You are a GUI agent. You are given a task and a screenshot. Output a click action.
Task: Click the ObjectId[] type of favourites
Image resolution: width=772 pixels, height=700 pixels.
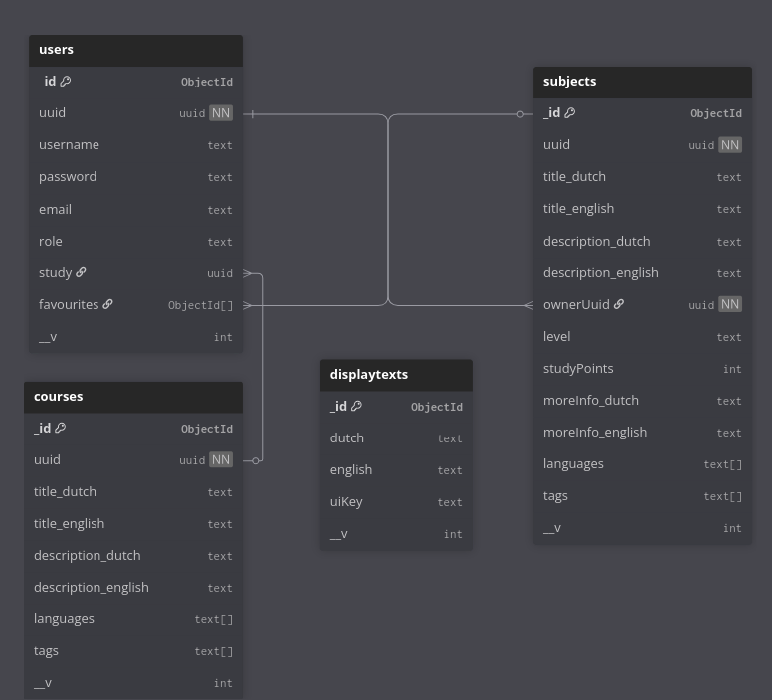tap(200, 306)
